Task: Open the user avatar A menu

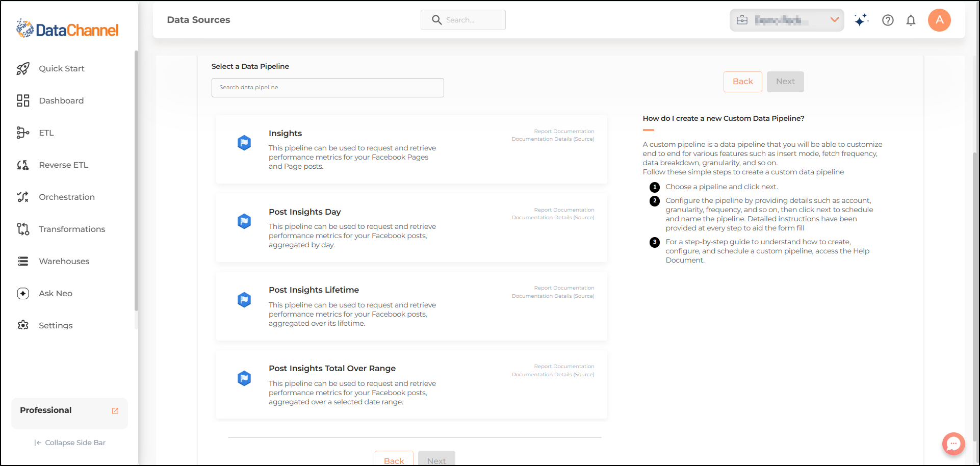Action: (x=939, y=20)
